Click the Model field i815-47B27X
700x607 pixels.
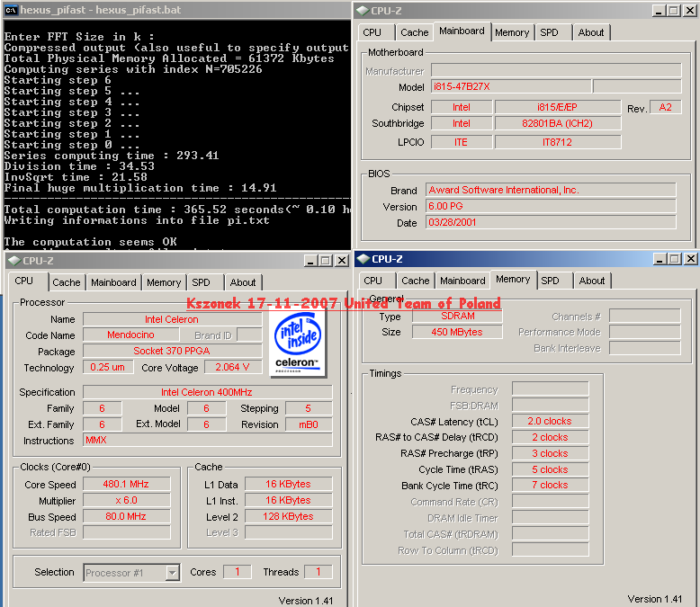click(x=511, y=86)
